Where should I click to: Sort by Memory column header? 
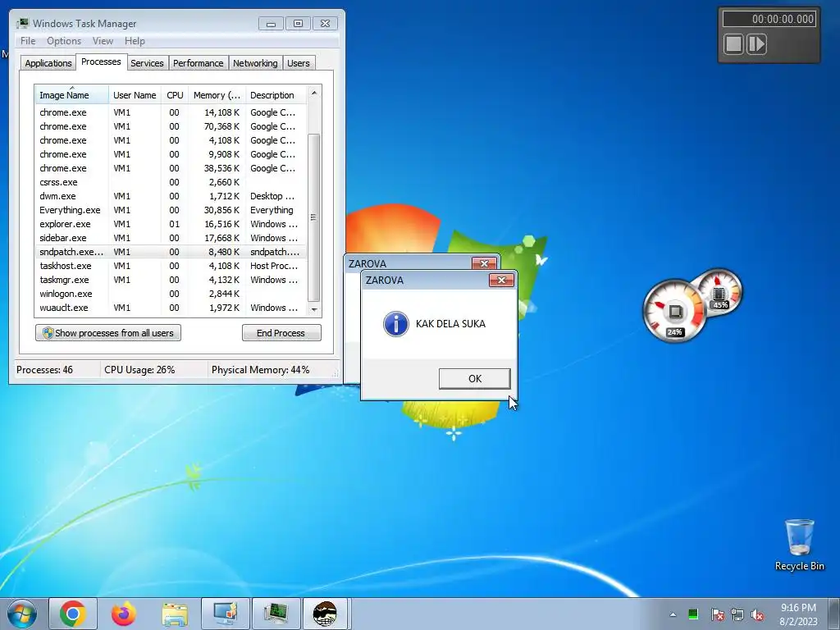(217, 95)
